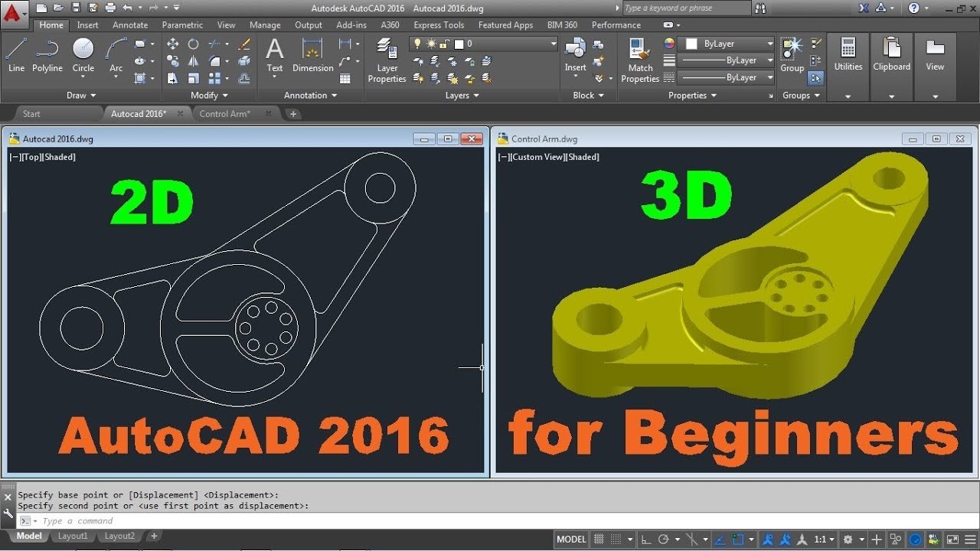
Task: Expand the Layers panel
Action: [x=462, y=96]
